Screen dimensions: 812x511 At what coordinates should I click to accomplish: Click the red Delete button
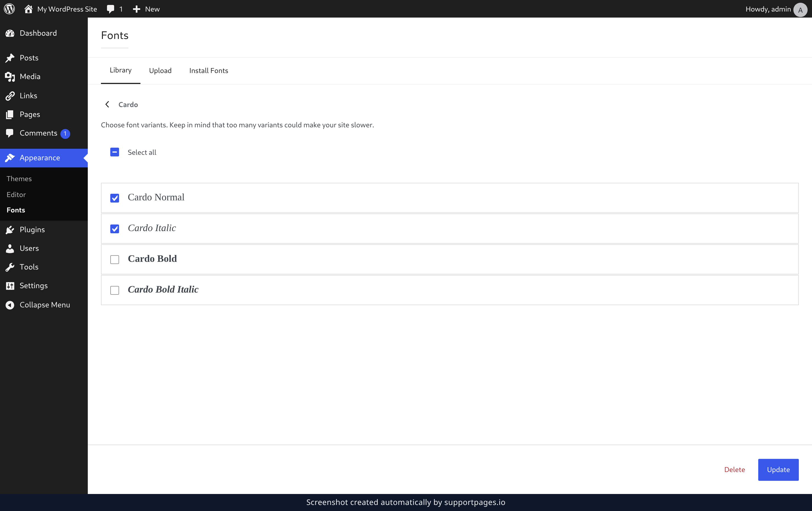(x=734, y=470)
